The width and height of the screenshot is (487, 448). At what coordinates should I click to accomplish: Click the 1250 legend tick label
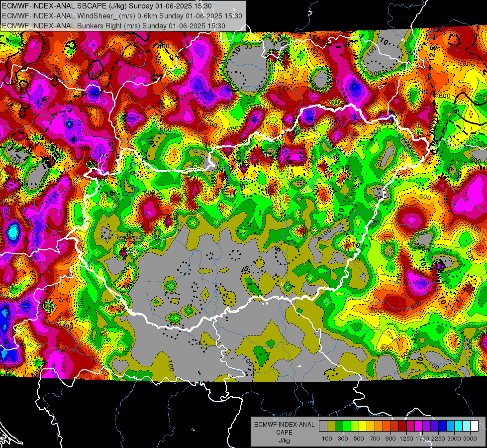click(406, 439)
